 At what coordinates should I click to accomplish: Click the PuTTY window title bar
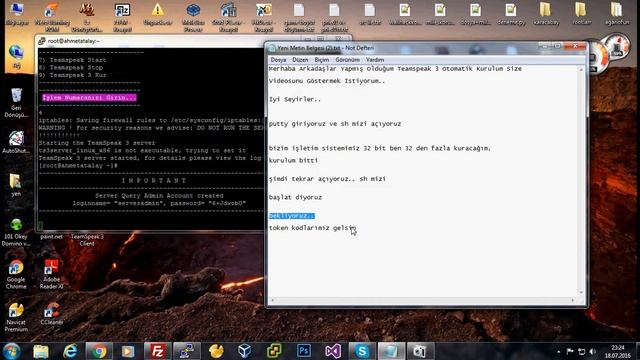(x=163, y=41)
